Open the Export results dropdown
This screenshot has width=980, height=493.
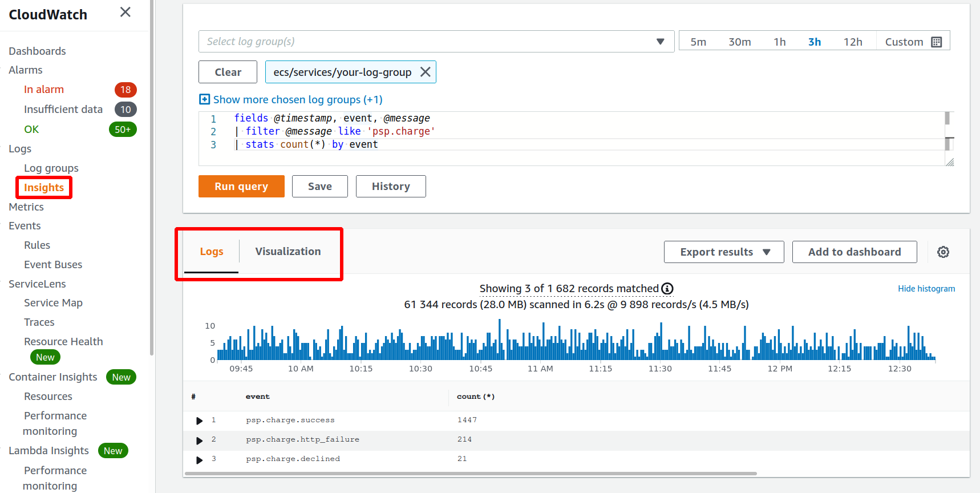(724, 252)
